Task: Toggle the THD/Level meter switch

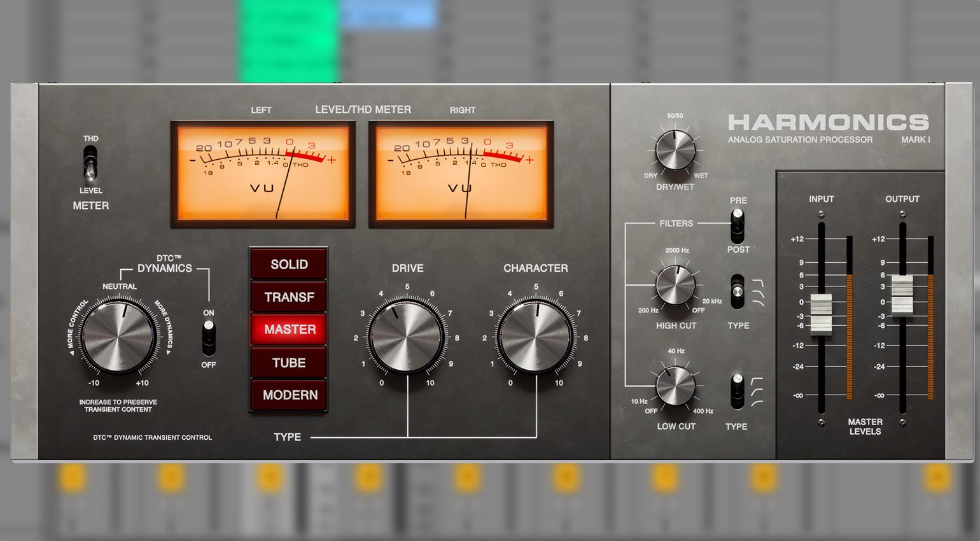Action: pyautogui.click(x=90, y=163)
